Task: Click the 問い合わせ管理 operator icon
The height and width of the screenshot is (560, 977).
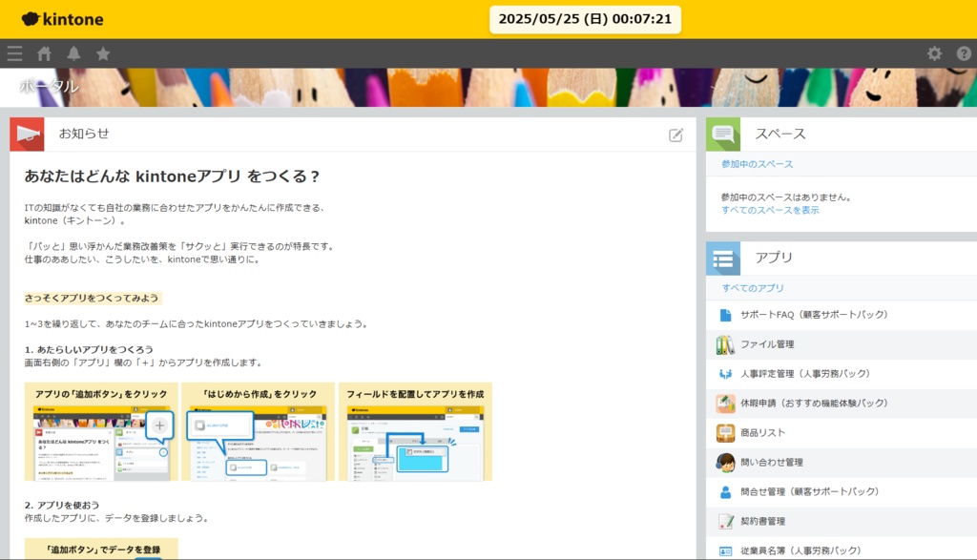Action: (725, 463)
